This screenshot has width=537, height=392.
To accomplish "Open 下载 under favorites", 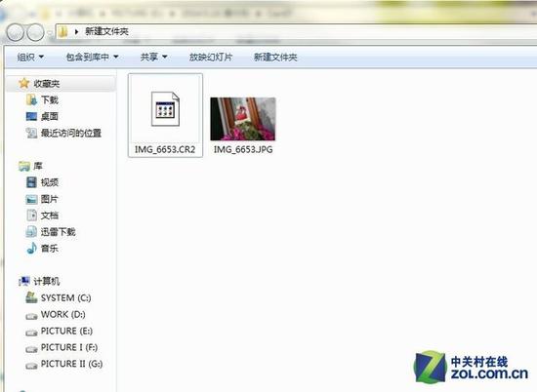I will [50, 99].
